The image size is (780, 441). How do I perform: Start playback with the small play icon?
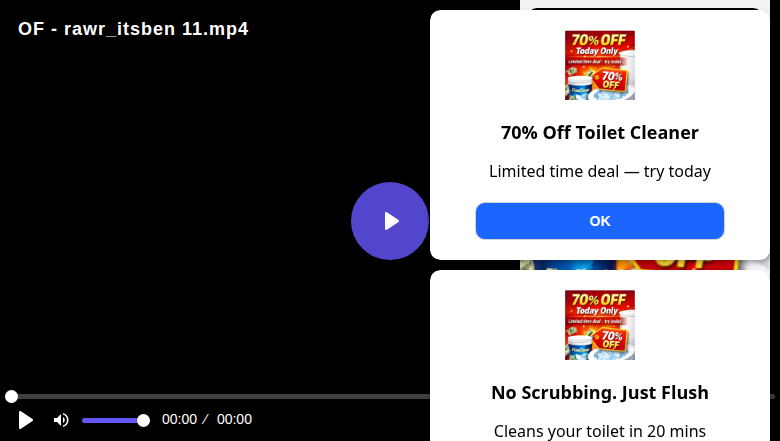25,420
